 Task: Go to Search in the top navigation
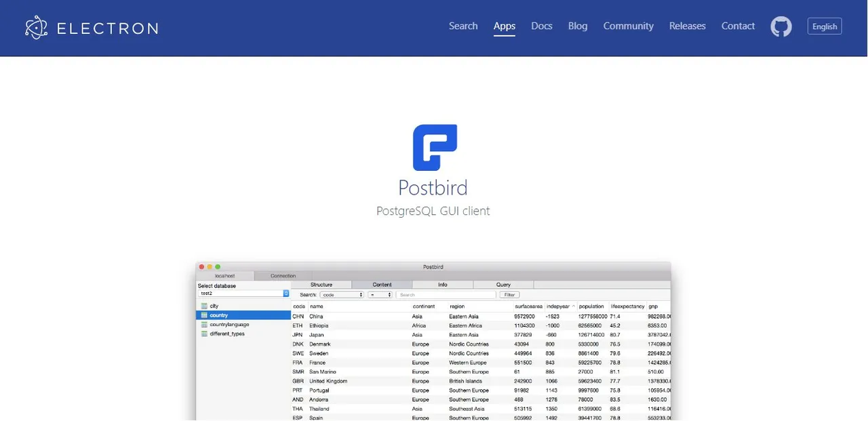click(x=463, y=26)
